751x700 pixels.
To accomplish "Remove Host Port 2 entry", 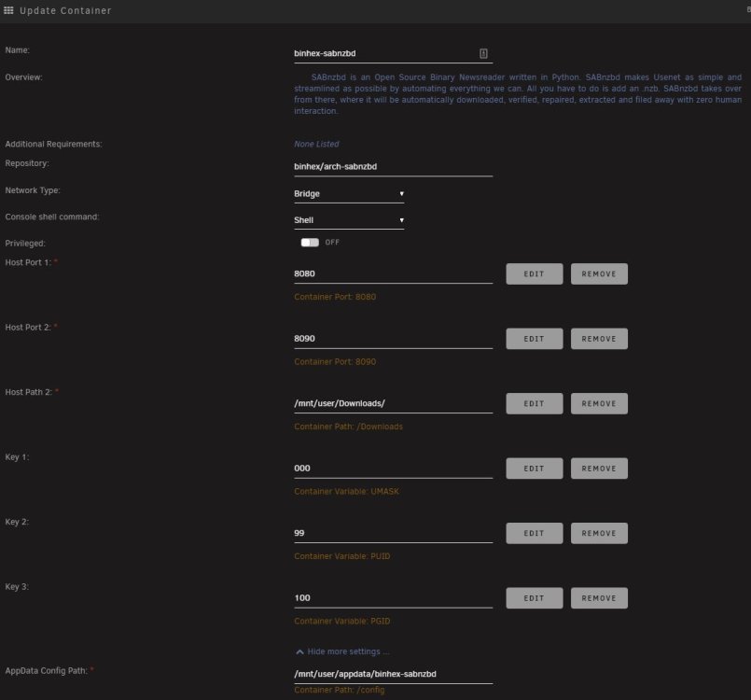I will [599, 339].
